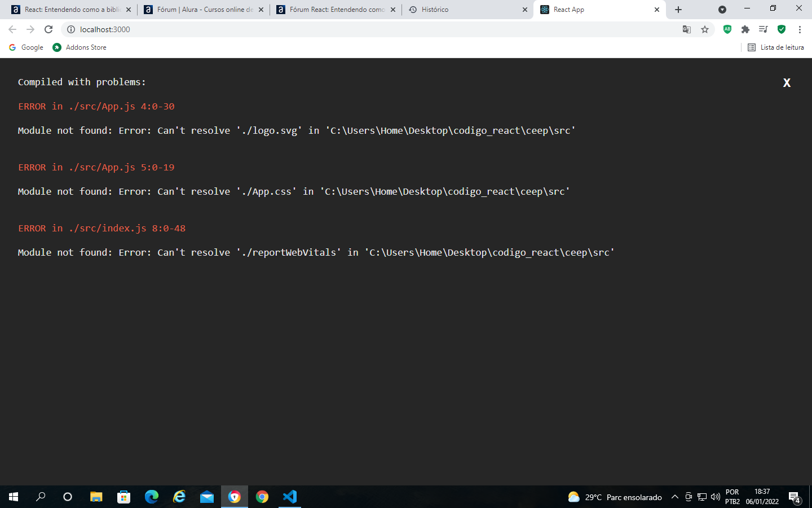The width and height of the screenshot is (812, 508).
Task: Open Lista de leitura panel
Action: (776, 47)
